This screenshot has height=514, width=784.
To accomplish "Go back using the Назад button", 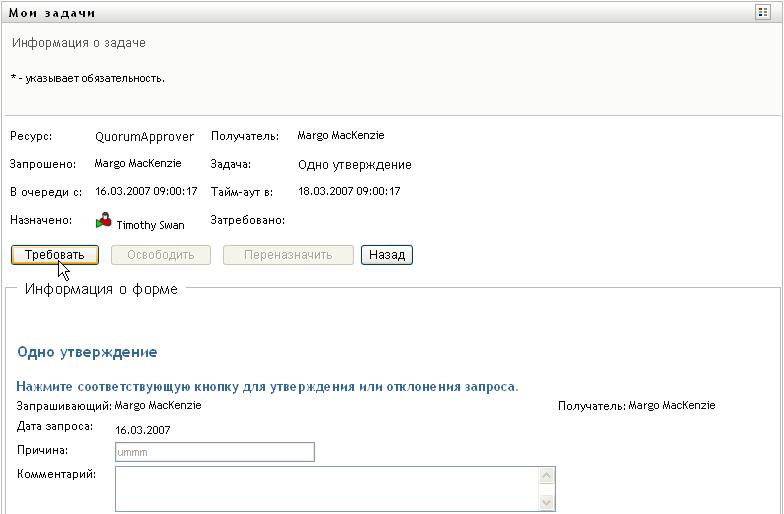I will (x=386, y=255).
